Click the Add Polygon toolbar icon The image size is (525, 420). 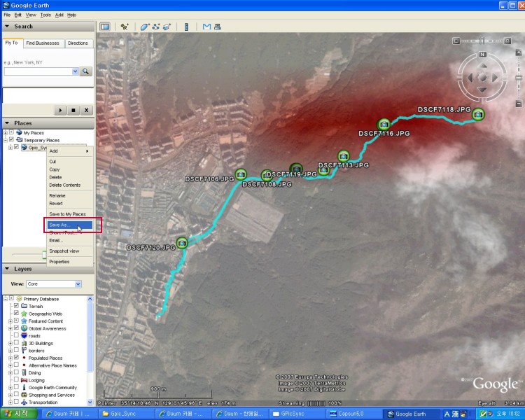[144, 27]
